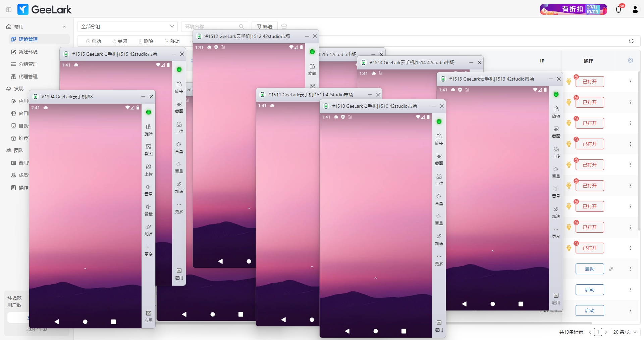Select page number 1

click(x=598, y=332)
